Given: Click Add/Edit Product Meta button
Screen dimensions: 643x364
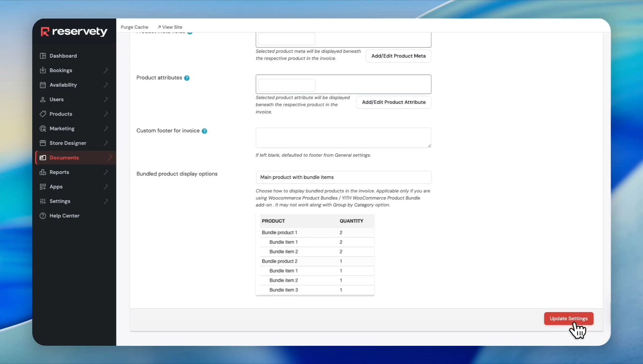Looking at the screenshot, I should click(398, 56).
